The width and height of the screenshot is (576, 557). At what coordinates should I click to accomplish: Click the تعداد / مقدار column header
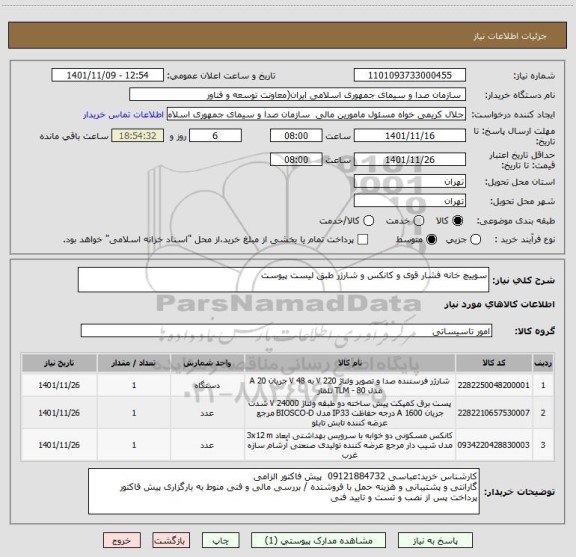(x=134, y=363)
